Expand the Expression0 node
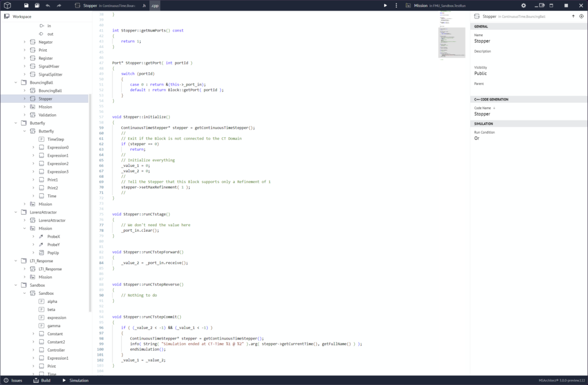 [33, 147]
